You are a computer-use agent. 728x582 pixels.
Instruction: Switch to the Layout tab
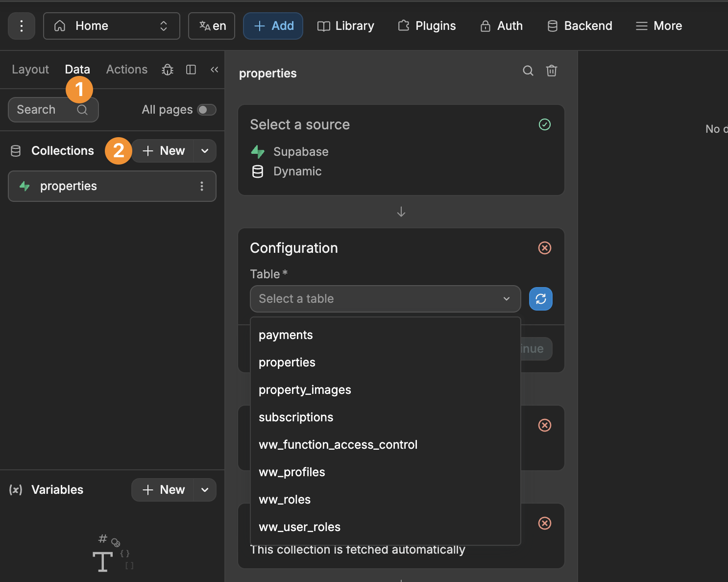(30, 70)
